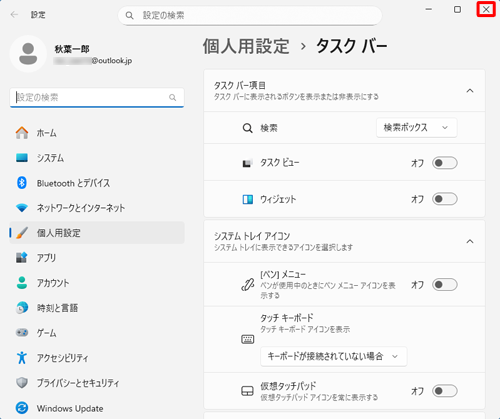Screen dimensions: 500x419
Task: Collapse the タスク バー項目 section chevron
Action: click(470, 91)
